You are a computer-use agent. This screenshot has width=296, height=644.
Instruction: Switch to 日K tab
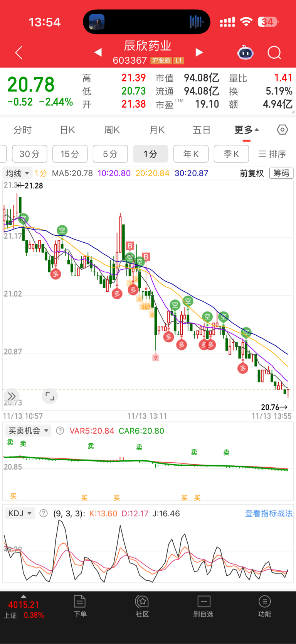pyautogui.click(x=67, y=130)
